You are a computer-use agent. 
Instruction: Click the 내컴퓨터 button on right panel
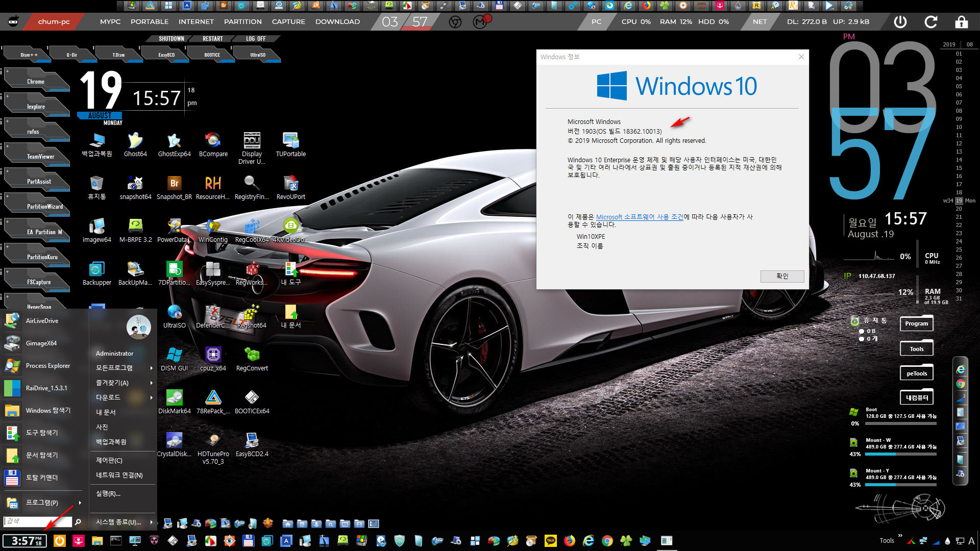coord(917,398)
